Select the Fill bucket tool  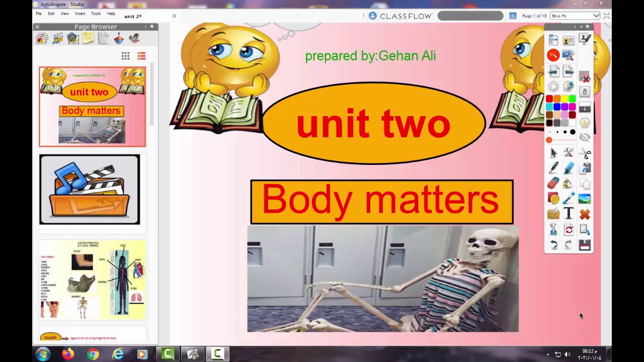pyautogui.click(x=569, y=184)
